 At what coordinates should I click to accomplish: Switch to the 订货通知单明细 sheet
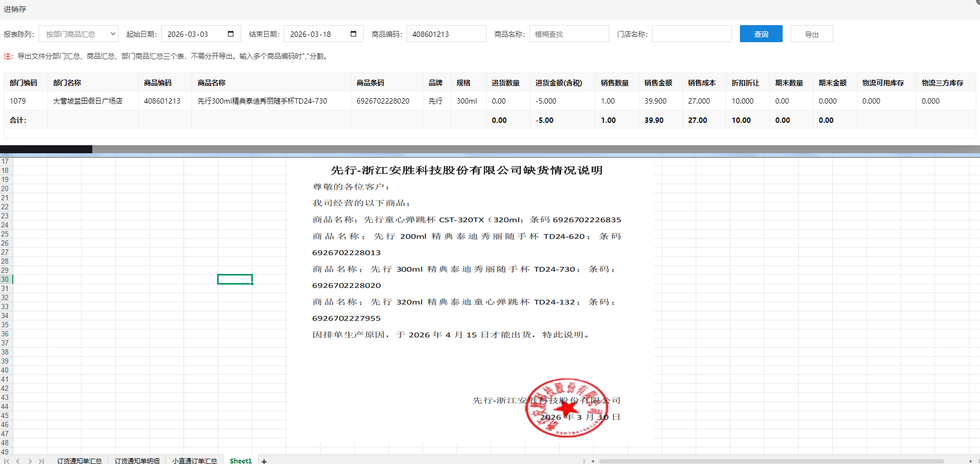(x=137, y=461)
